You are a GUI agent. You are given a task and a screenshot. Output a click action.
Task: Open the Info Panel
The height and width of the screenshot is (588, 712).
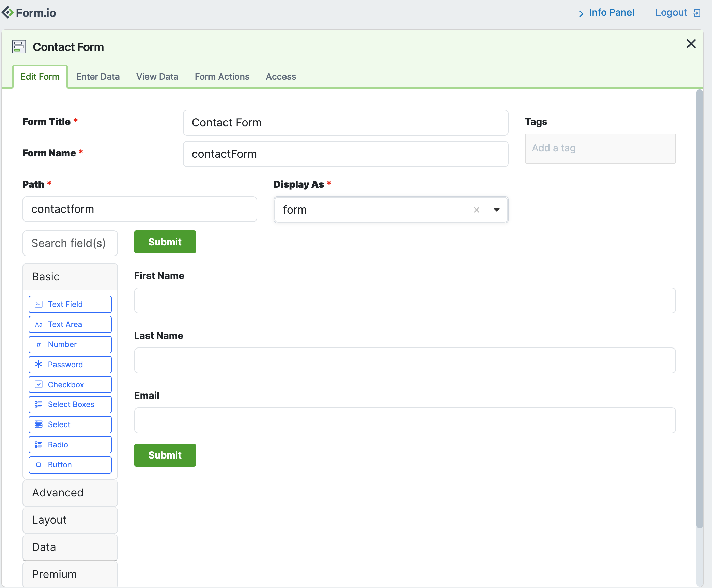[612, 12]
